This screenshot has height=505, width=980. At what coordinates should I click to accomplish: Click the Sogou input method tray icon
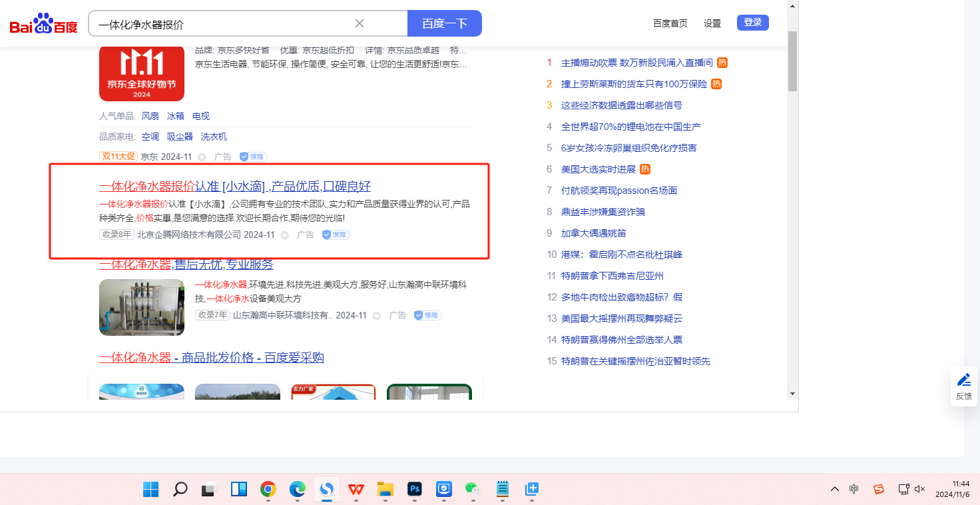(x=879, y=489)
